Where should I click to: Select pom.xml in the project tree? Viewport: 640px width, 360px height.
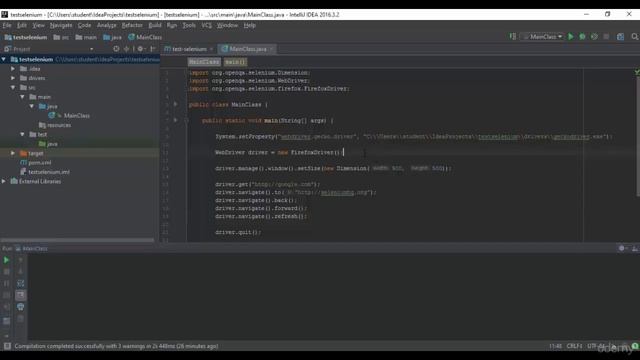[x=36, y=162]
